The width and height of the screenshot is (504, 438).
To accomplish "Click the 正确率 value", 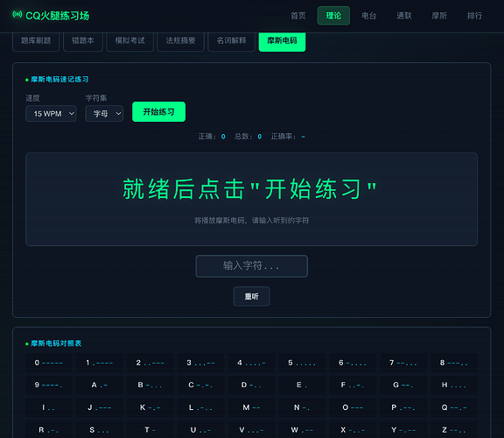I will [x=303, y=137].
